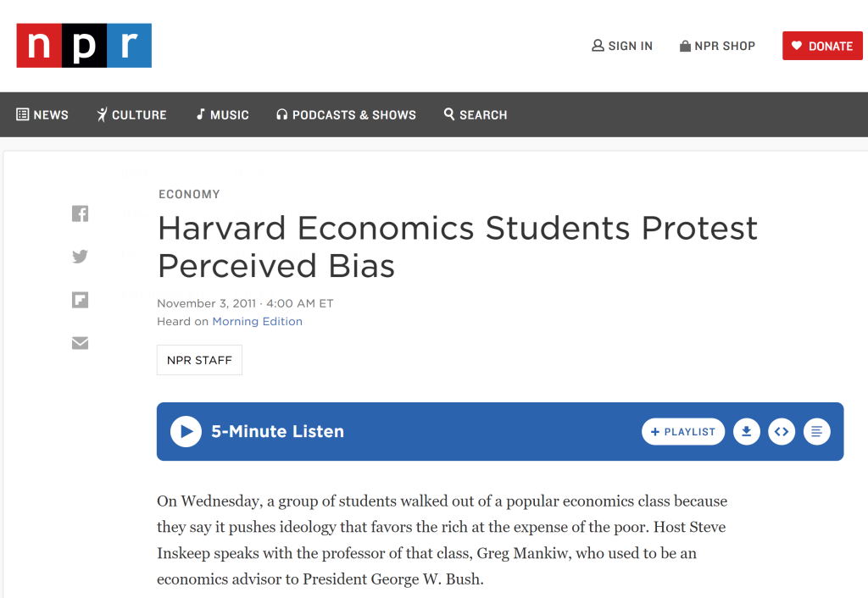Share article on Twitter
This screenshot has width=868, height=598.
coord(81,257)
